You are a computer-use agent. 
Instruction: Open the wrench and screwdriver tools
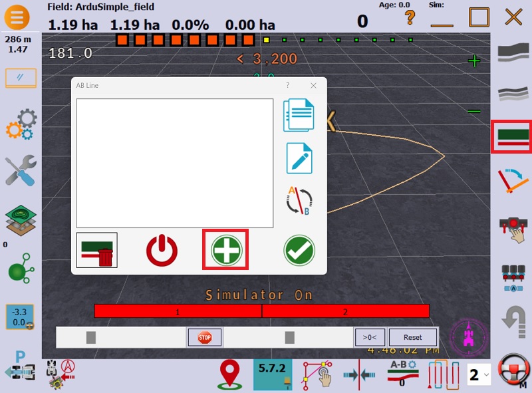21,171
